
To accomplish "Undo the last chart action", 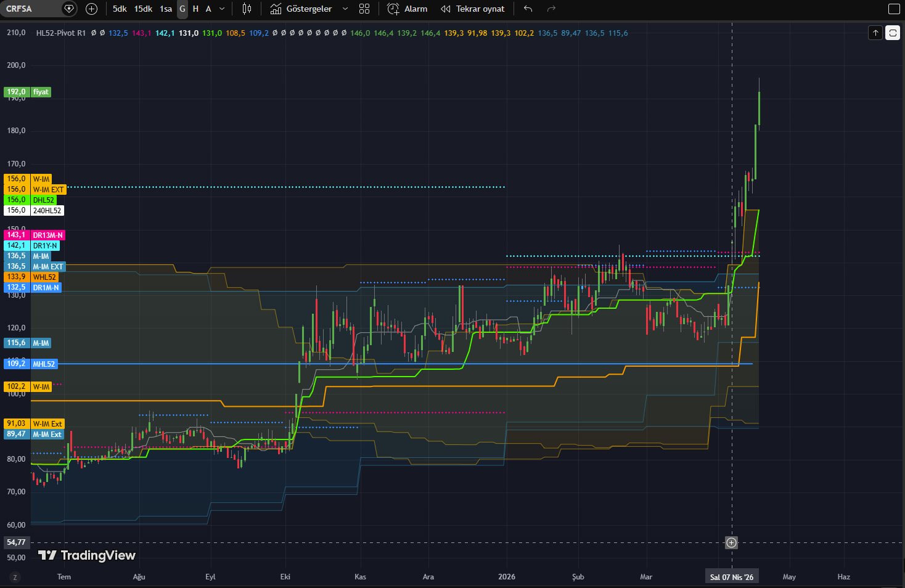I will click(x=528, y=9).
